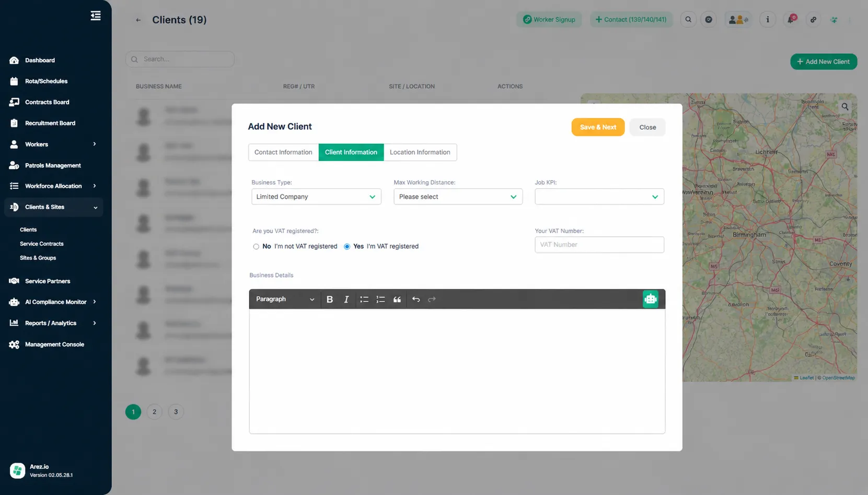
Task: Insert a bulleted list
Action: 364,300
